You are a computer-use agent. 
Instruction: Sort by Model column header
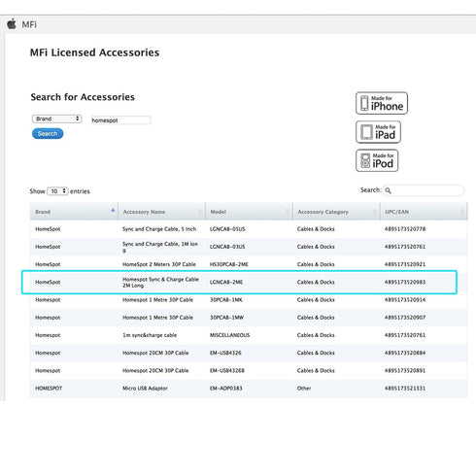(250, 212)
